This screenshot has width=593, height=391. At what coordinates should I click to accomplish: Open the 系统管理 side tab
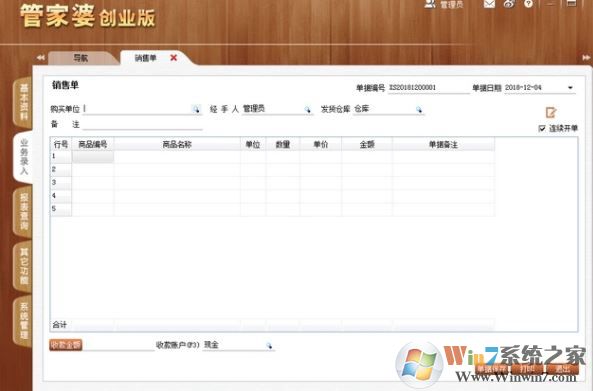tap(23, 321)
